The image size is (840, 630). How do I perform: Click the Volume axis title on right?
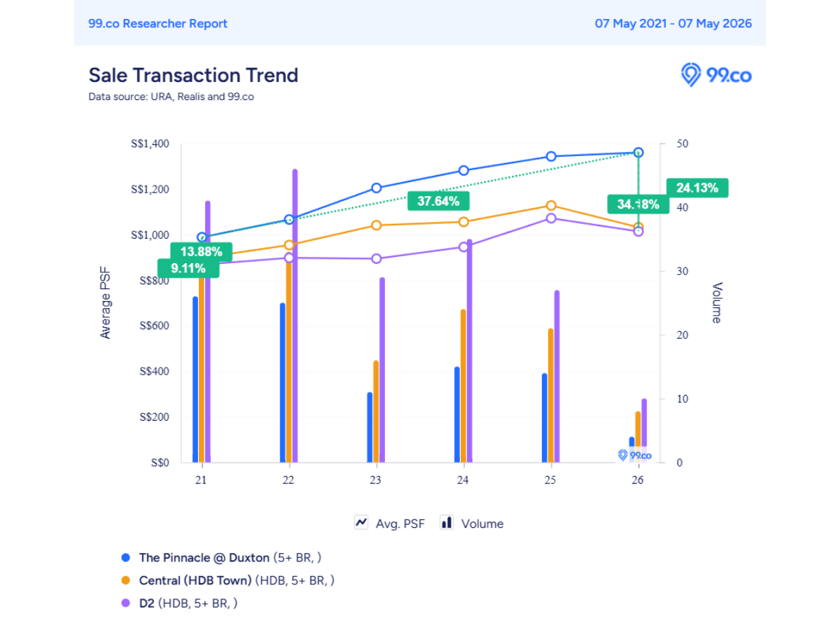[x=716, y=302]
